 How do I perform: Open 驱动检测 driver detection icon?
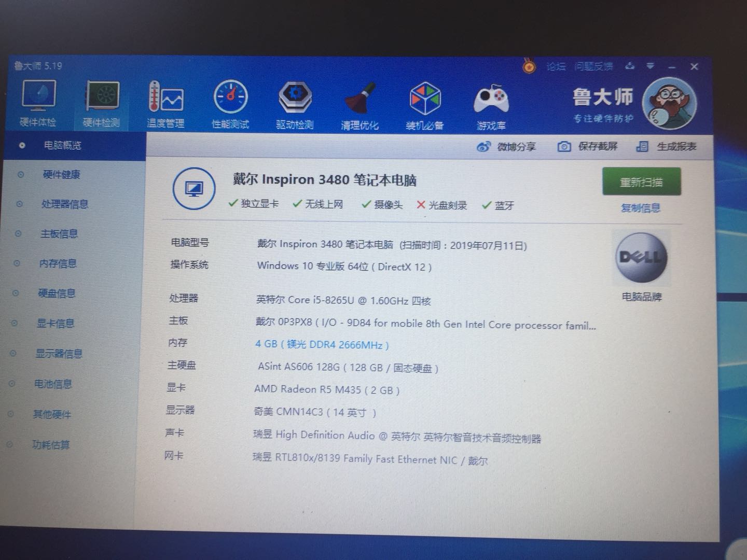coord(295,105)
